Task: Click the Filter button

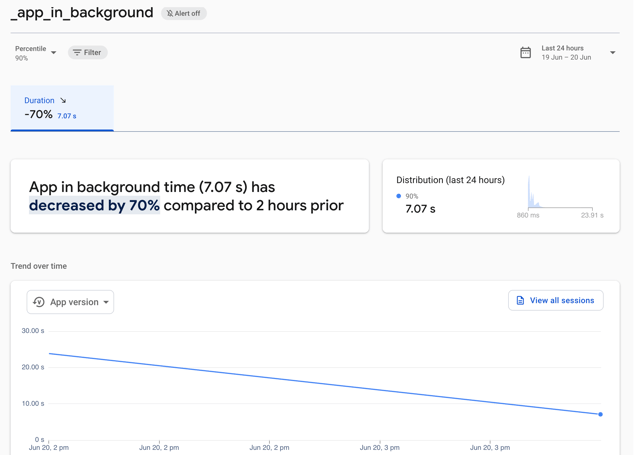Action: (x=87, y=53)
